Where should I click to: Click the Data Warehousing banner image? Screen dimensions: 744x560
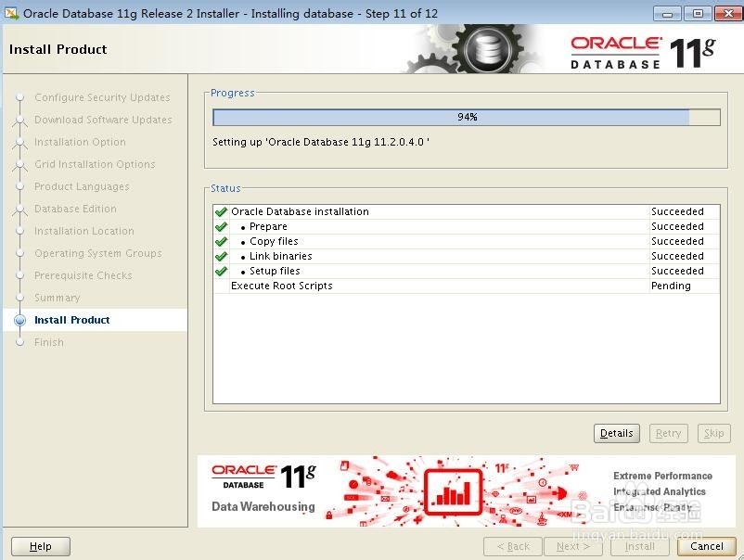coord(466,491)
